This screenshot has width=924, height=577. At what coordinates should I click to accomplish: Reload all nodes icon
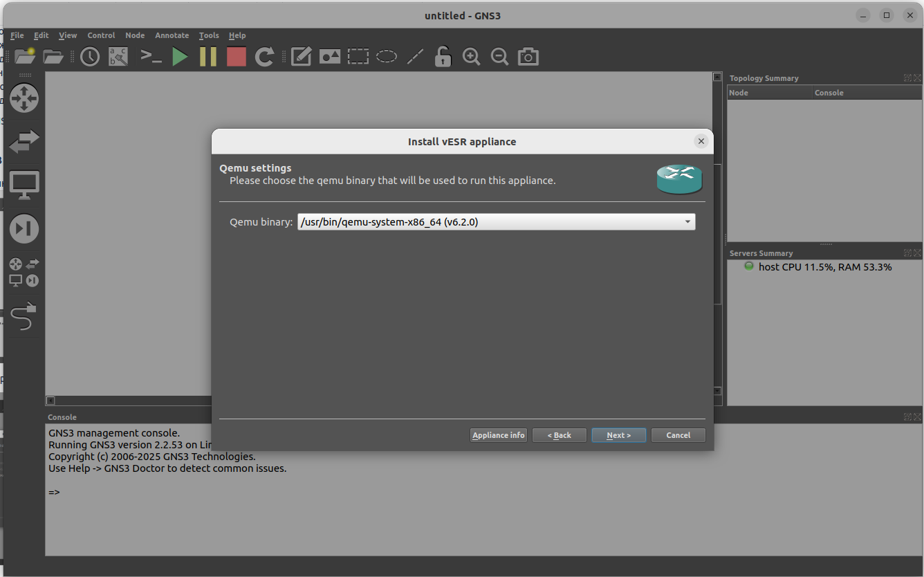pyautogui.click(x=265, y=56)
